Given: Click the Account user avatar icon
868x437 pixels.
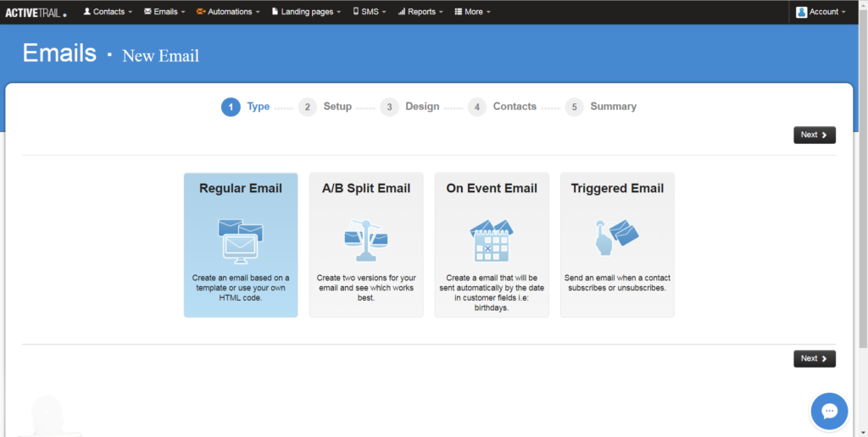Looking at the screenshot, I should (x=801, y=12).
